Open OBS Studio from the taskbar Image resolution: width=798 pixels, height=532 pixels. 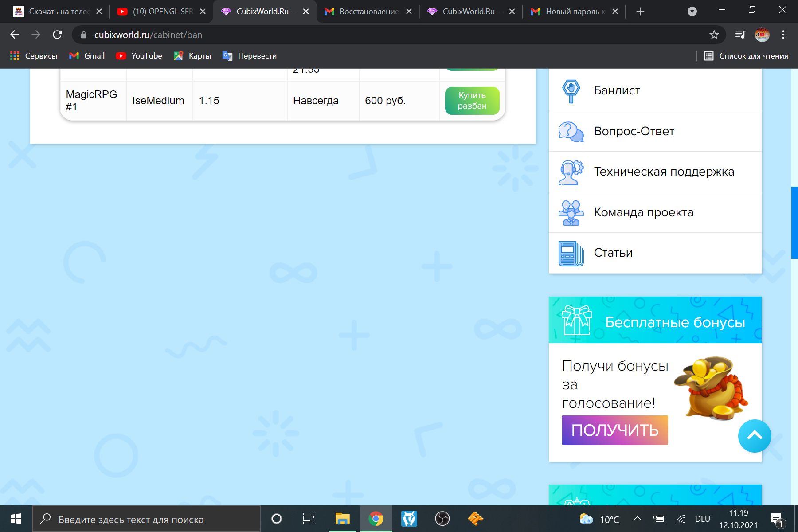click(442, 519)
